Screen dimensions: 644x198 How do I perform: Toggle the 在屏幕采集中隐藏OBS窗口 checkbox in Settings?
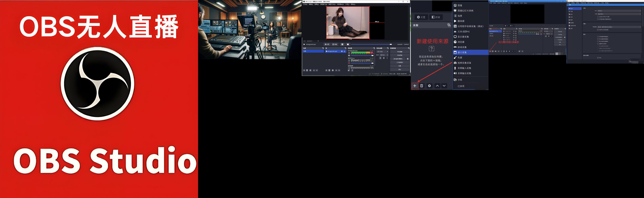point(598,19)
